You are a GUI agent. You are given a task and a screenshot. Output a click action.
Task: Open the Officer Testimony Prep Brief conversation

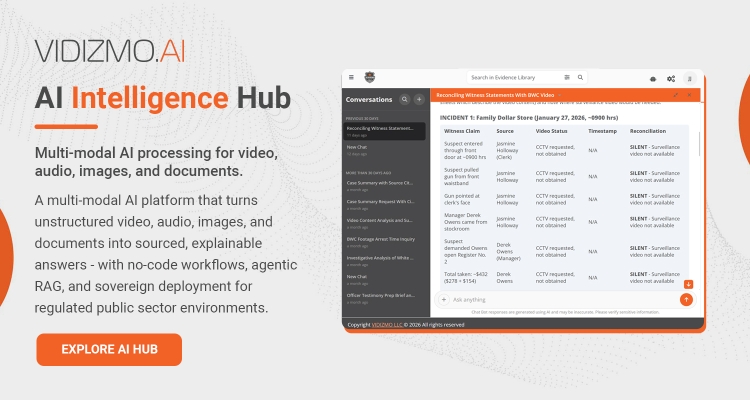click(384, 298)
